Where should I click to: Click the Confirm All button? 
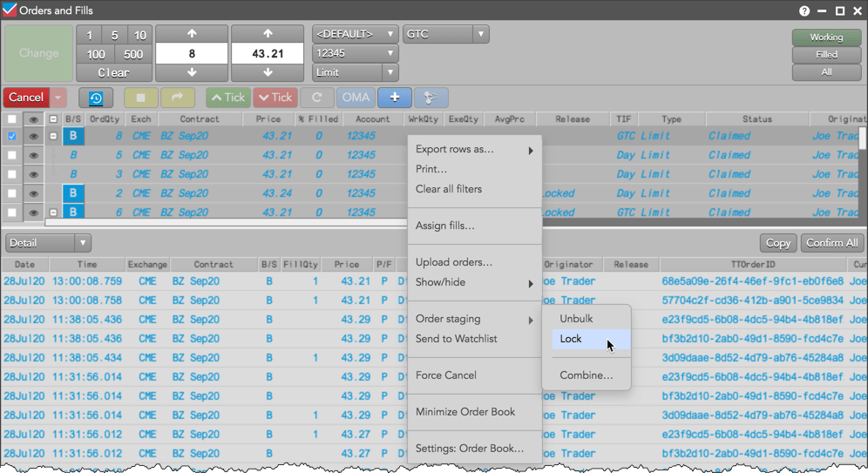pyautogui.click(x=832, y=243)
